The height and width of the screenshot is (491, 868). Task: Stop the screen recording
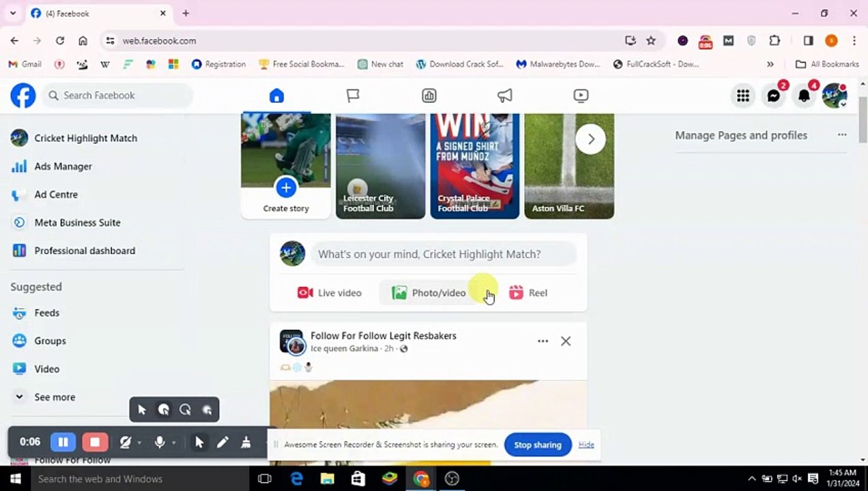coord(95,442)
